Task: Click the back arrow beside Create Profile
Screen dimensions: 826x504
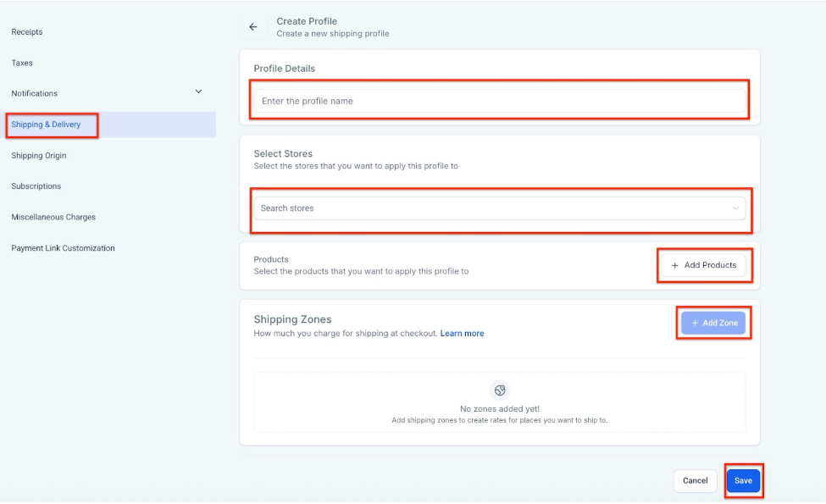Action: (x=252, y=27)
